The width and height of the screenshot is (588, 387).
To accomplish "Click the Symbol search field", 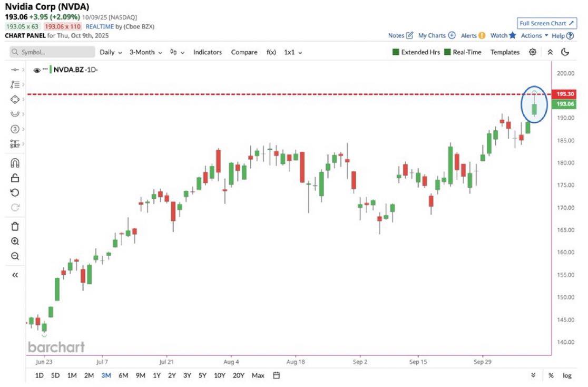I will click(x=52, y=52).
